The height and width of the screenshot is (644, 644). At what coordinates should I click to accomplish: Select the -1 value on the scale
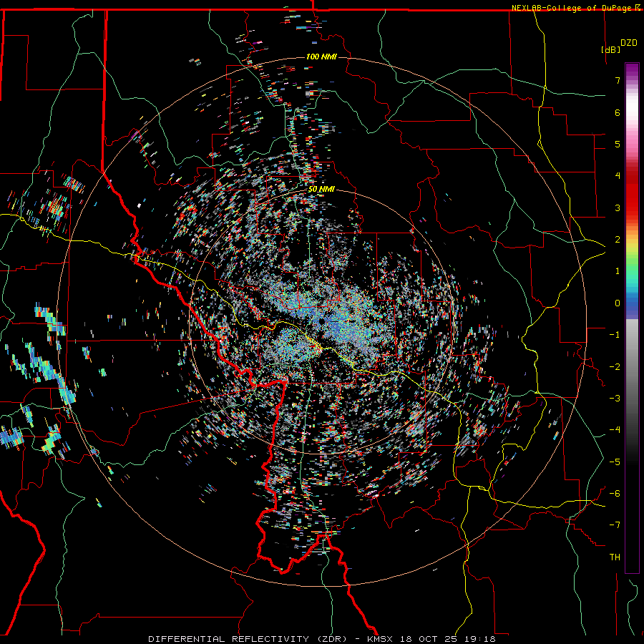(x=615, y=335)
